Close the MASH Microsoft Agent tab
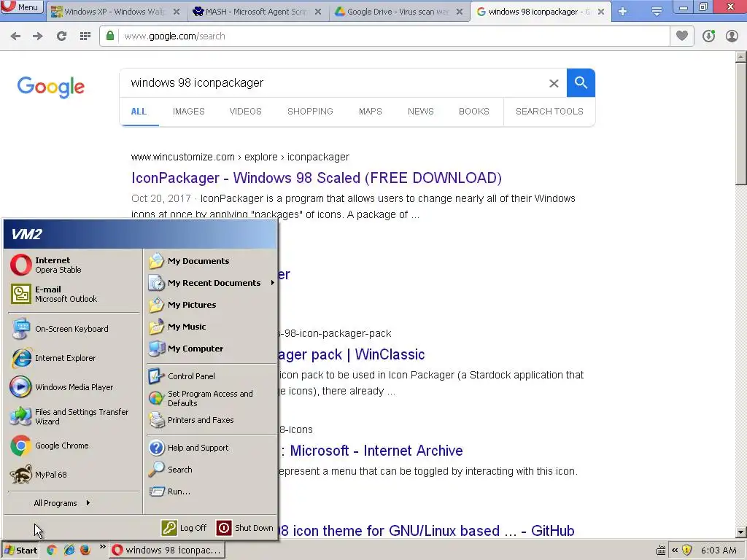This screenshot has height=560, width=747. (x=318, y=12)
